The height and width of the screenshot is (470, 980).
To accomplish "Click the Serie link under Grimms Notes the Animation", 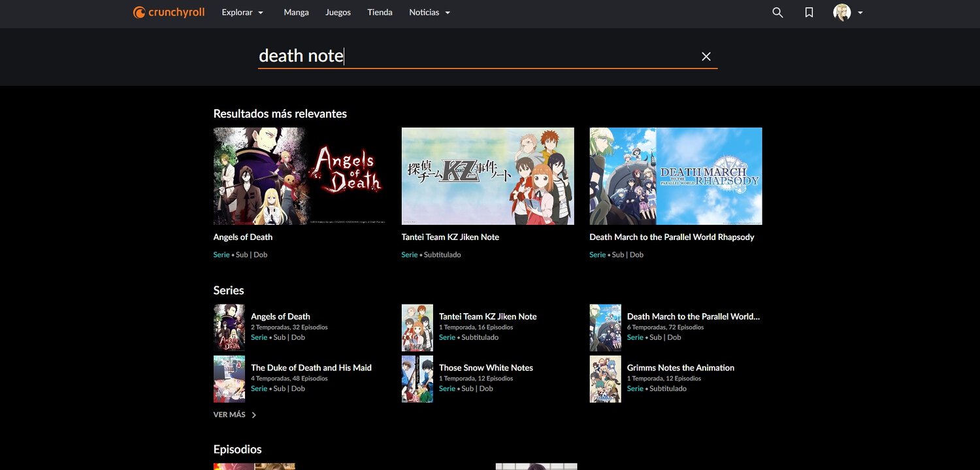I will [x=634, y=388].
